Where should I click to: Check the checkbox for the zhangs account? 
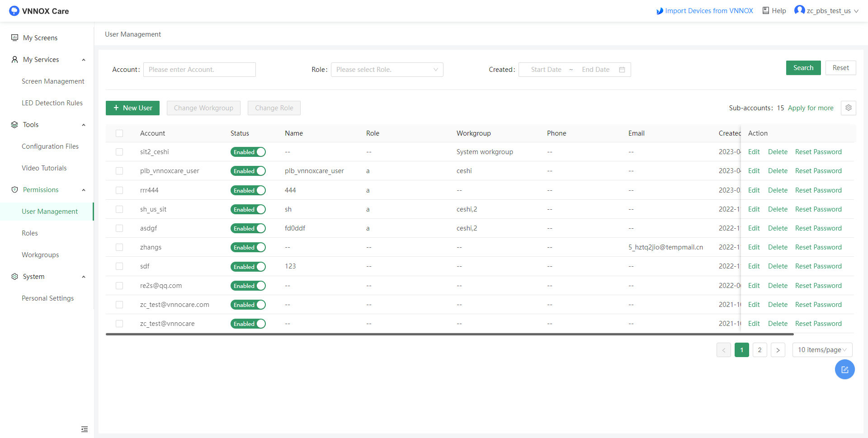coord(119,248)
